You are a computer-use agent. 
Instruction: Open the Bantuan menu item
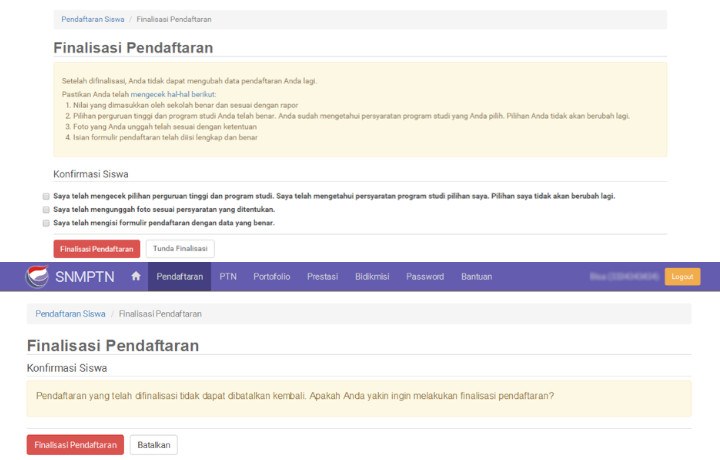coord(477,276)
